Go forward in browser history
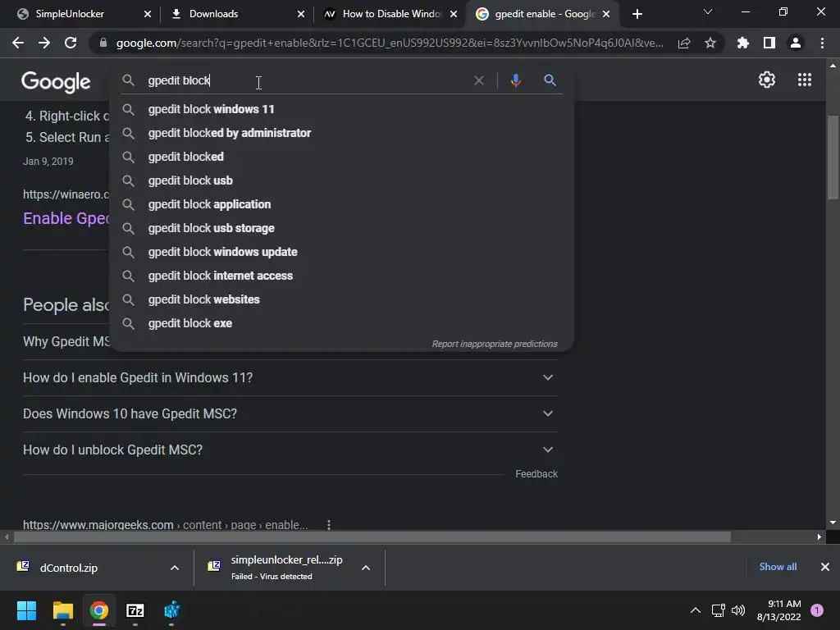840x630 pixels. [x=44, y=43]
